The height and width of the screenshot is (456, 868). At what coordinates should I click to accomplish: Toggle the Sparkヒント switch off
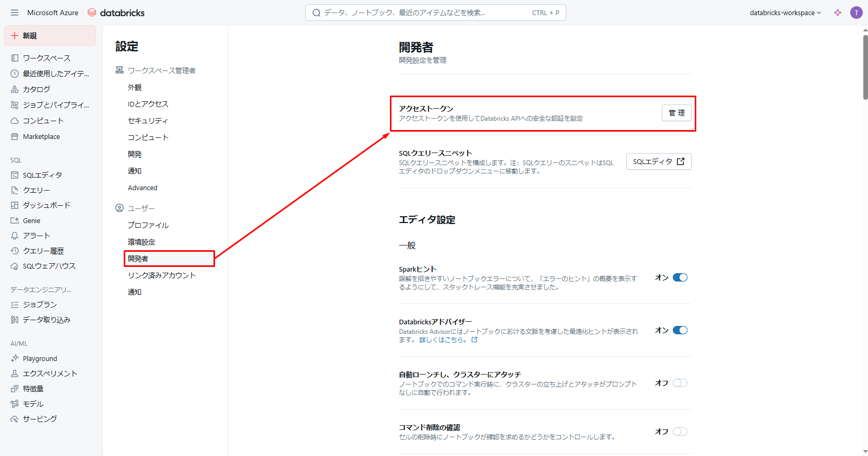tap(680, 277)
